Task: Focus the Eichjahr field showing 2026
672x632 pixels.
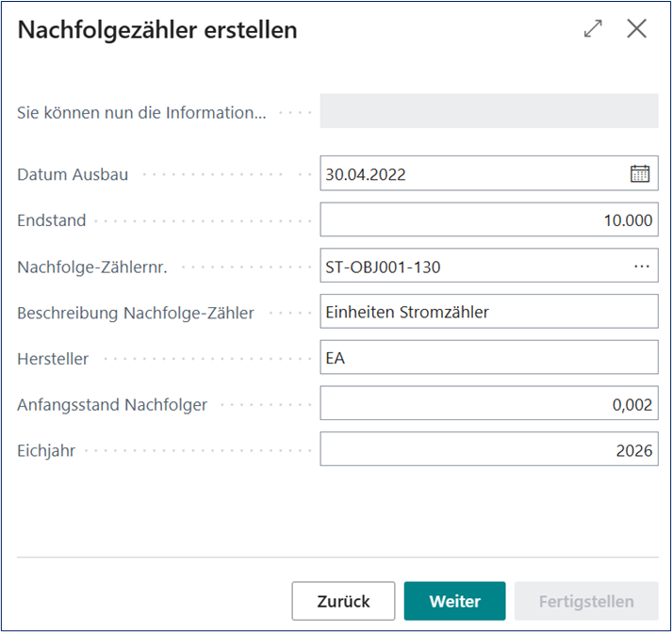Action: 489,448
